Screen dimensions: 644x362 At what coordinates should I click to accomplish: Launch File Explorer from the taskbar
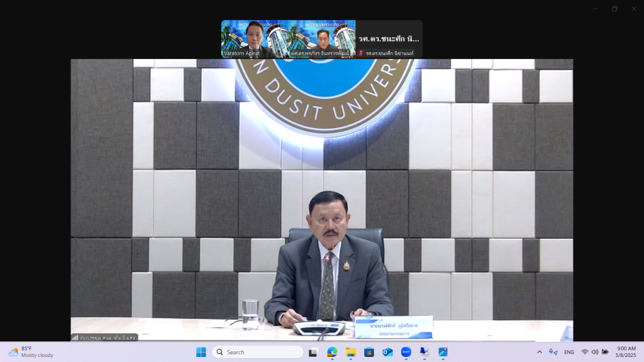pos(350,352)
